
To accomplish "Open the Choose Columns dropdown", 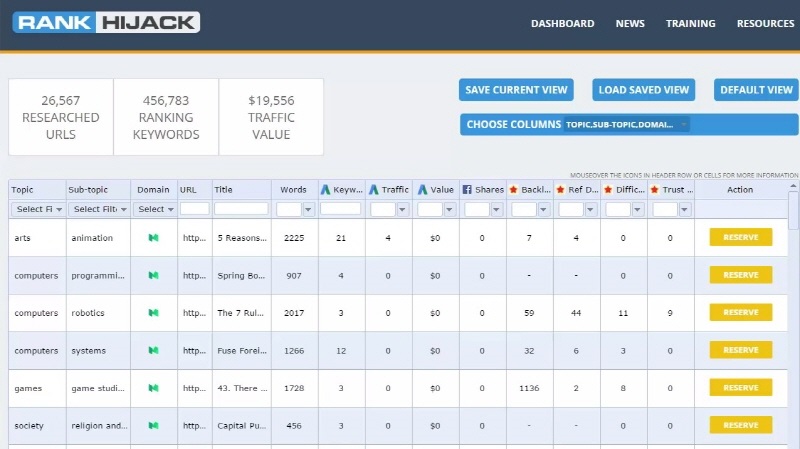I will (x=627, y=124).
